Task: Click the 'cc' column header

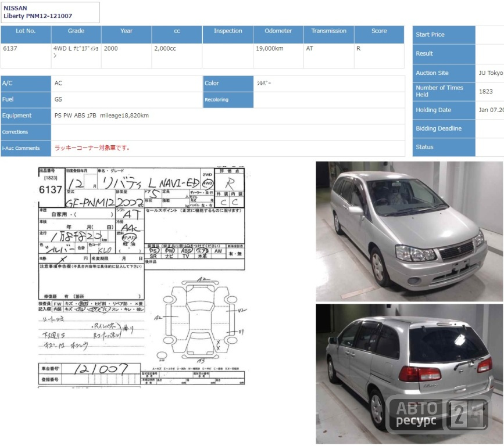Action: pyautogui.click(x=177, y=35)
